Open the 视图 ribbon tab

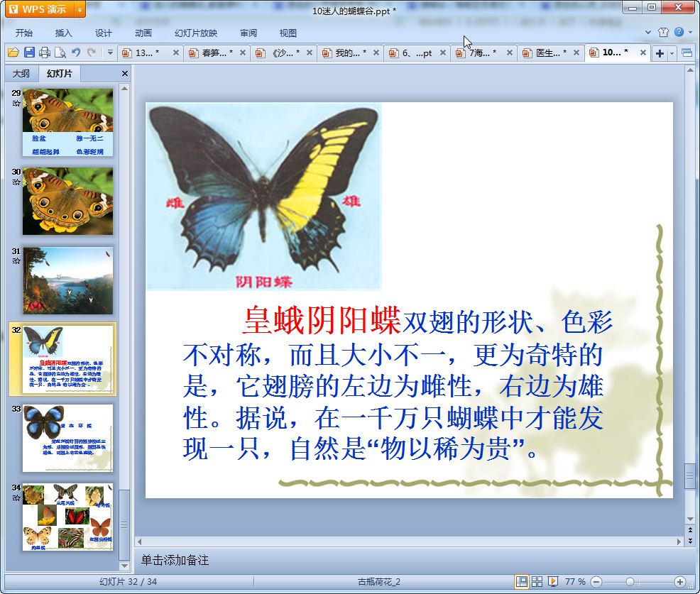pos(288,33)
